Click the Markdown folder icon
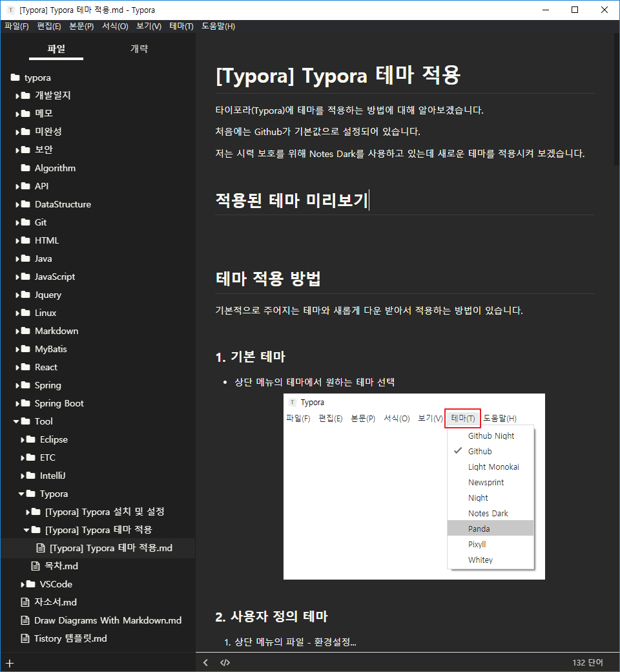 [26, 331]
